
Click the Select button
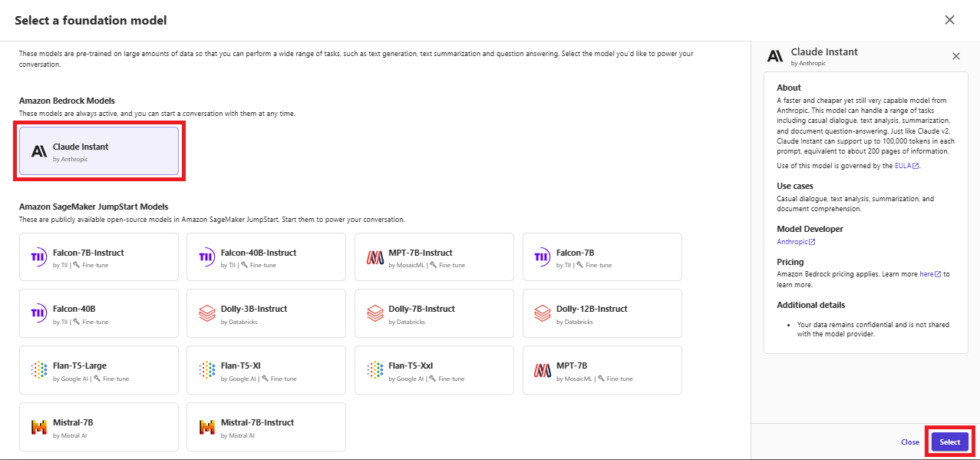[950, 442]
